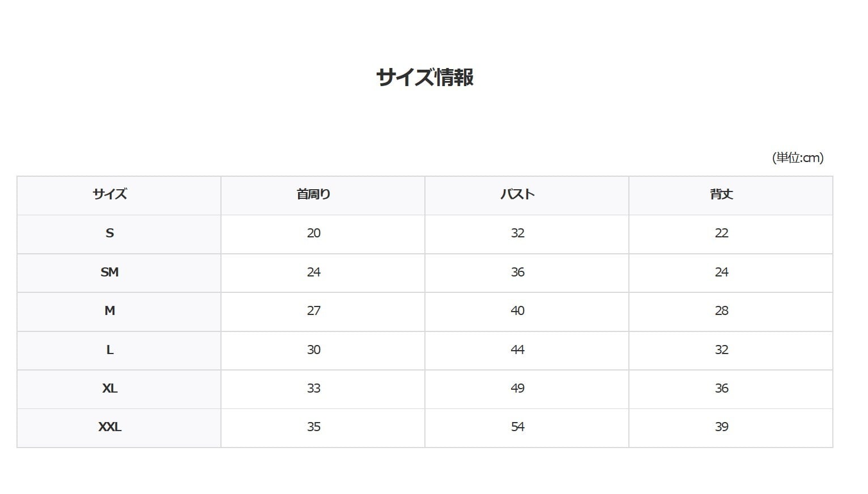The width and height of the screenshot is (868, 494).
Task: Click the 首周り column header
Action: coord(313,194)
